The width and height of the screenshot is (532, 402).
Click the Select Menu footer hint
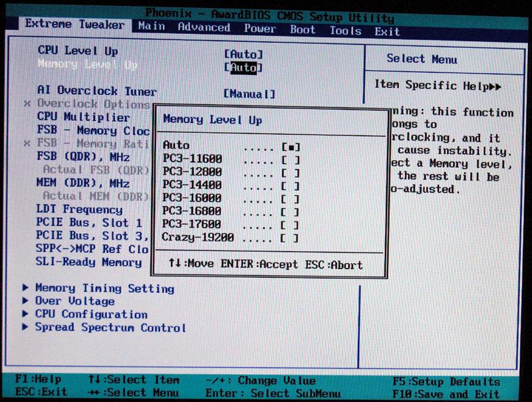coord(134,393)
